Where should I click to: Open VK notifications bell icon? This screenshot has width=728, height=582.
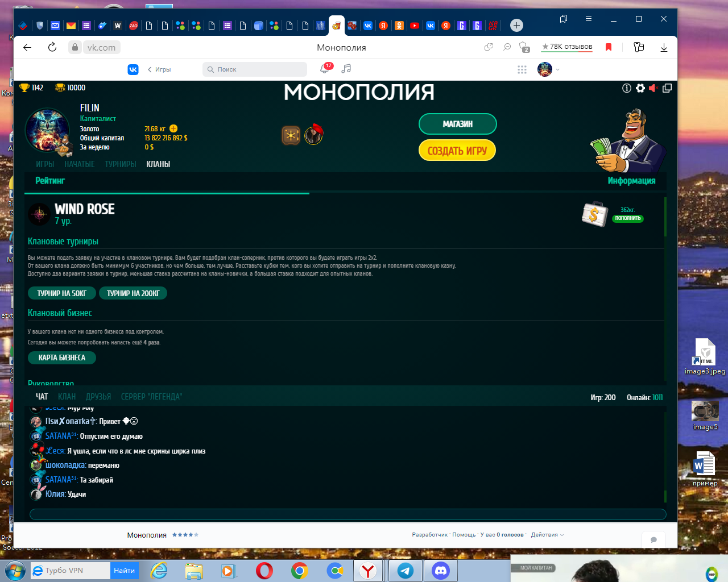click(x=325, y=69)
